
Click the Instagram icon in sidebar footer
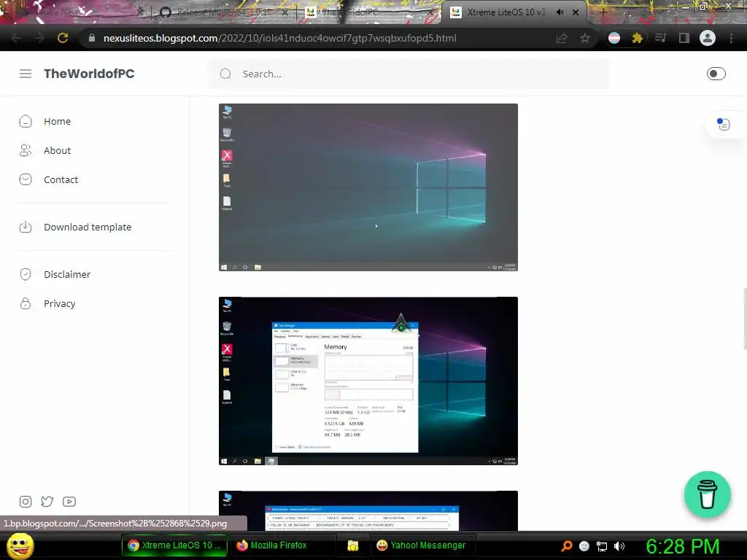26,502
